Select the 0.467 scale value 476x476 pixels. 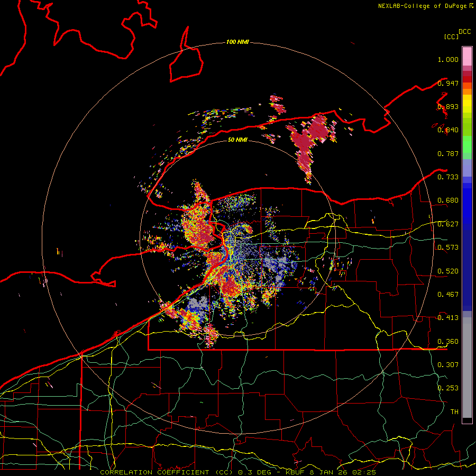click(x=448, y=295)
